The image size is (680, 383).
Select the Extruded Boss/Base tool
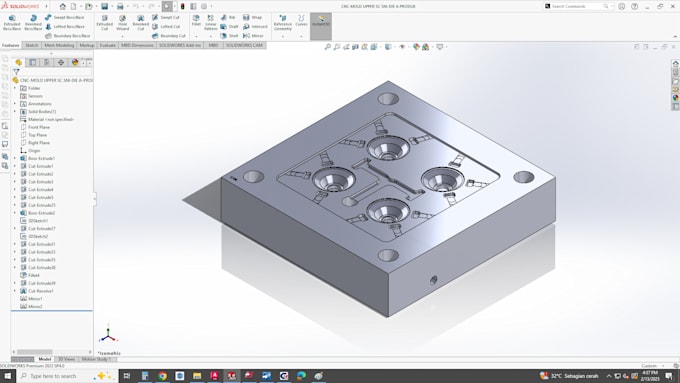coord(12,23)
